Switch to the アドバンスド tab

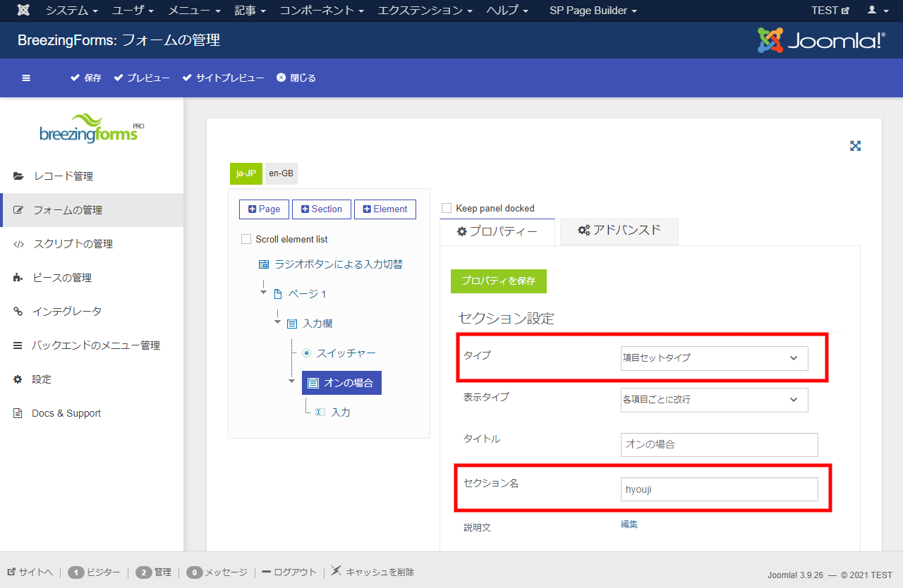point(619,231)
